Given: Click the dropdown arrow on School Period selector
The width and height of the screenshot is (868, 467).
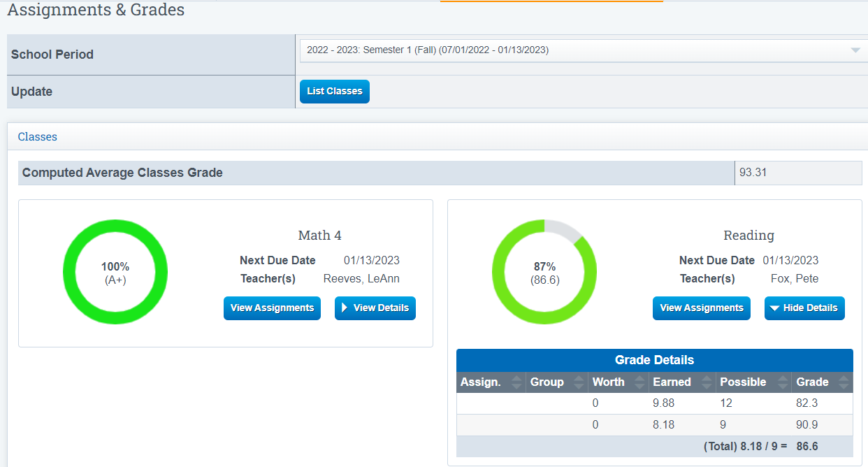Looking at the screenshot, I should pos(855,50).
